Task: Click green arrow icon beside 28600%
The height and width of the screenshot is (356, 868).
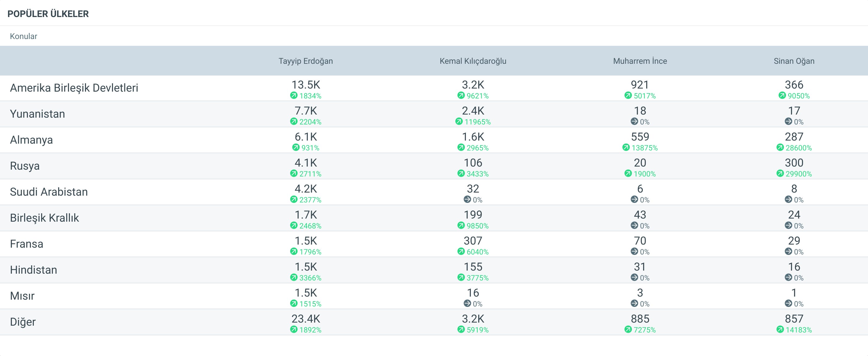Action: 780,147
